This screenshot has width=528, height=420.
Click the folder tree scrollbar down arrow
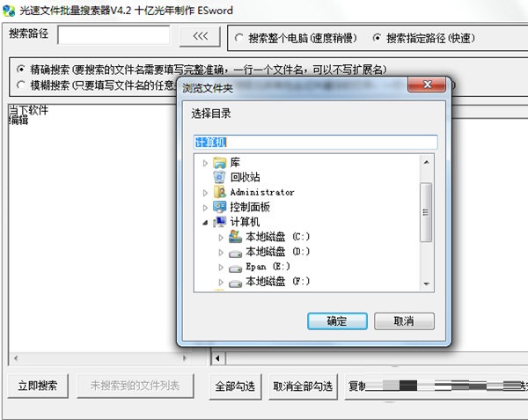pos(426,284)
